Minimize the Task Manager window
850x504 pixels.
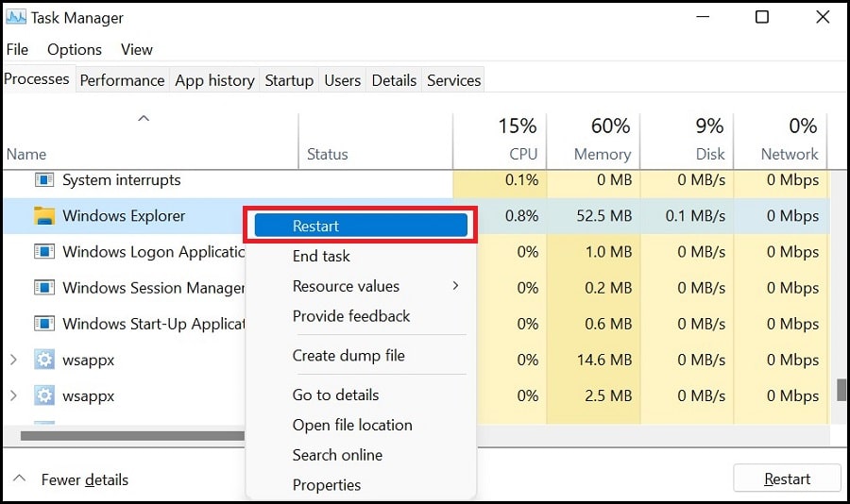(703, 17)
